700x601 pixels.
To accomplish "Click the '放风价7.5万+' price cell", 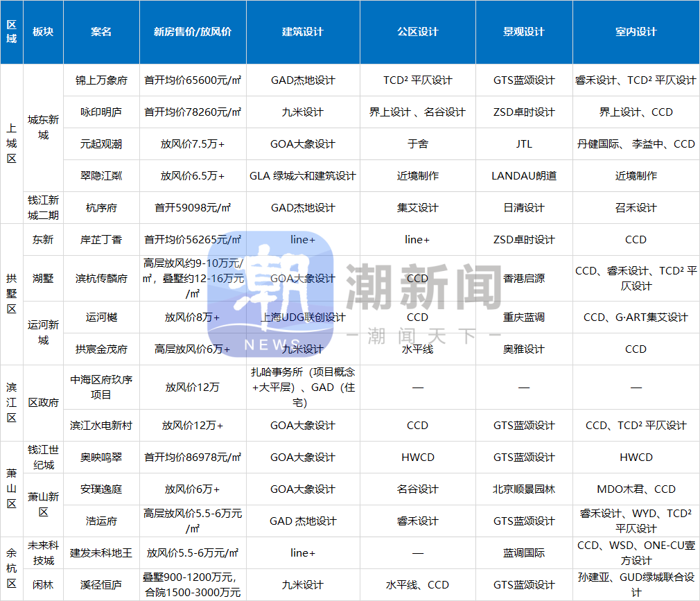I will click(193, 144).
